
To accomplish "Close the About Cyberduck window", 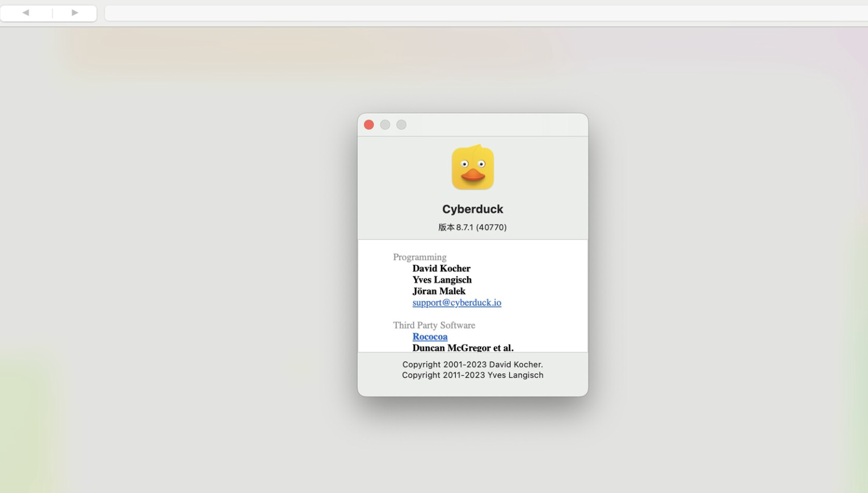I will 369,125.
